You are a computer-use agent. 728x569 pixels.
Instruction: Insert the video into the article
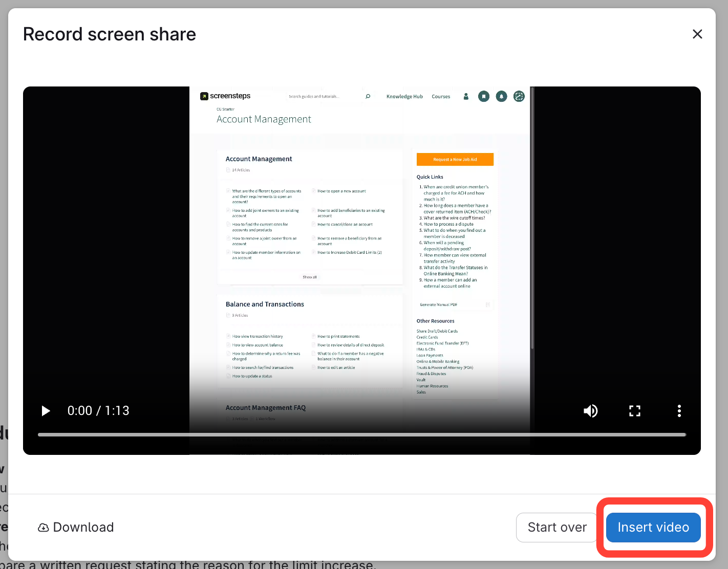coord(653,528)
